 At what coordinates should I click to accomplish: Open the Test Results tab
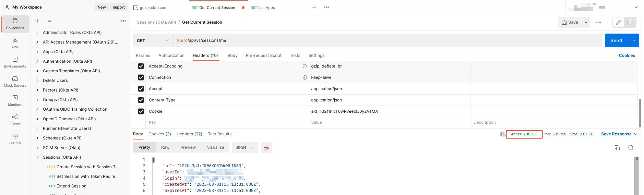220,134
